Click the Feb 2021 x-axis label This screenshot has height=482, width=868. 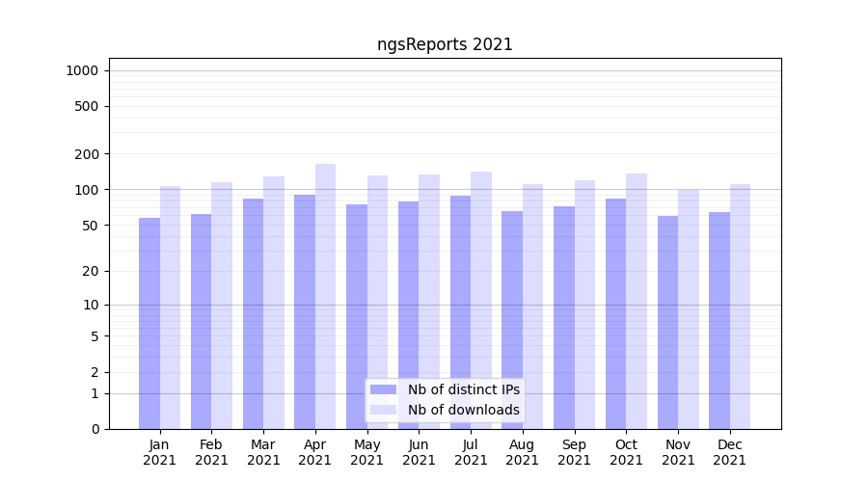point(211,452)
